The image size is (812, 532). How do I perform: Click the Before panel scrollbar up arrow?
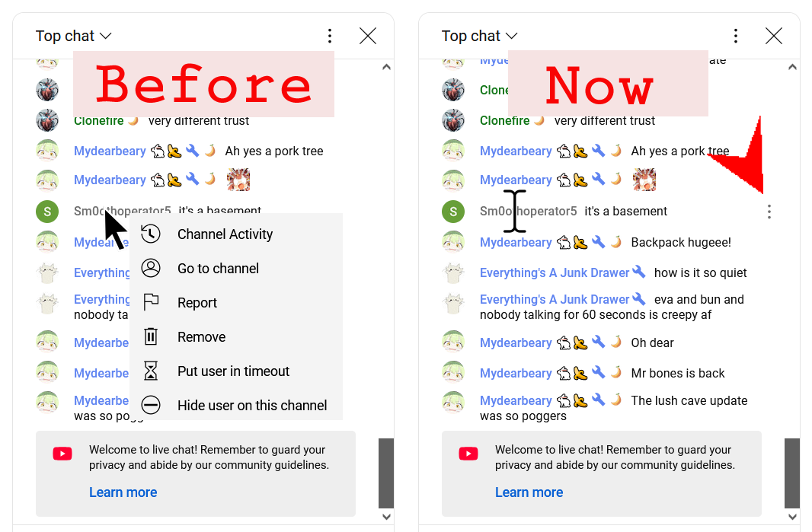tap(386, 67)
